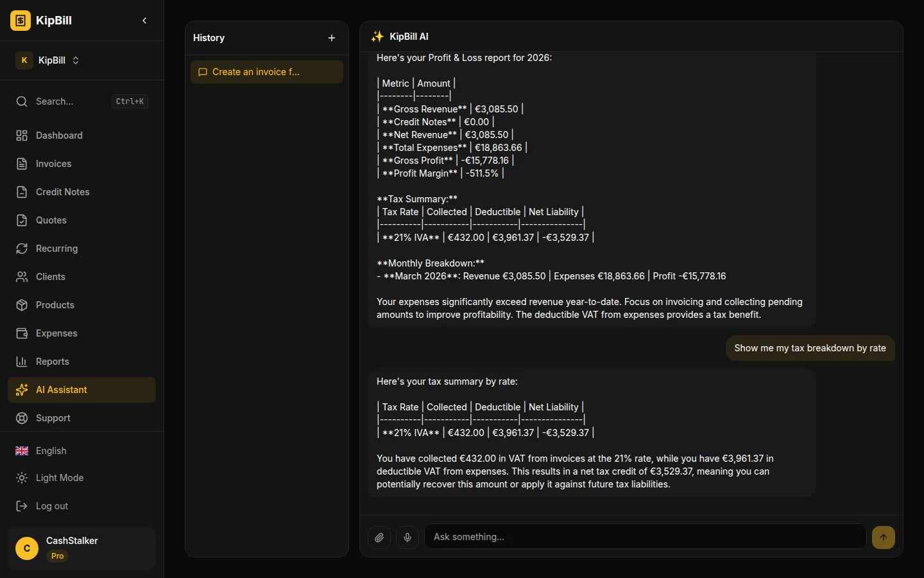Open the Products section
Viewport: 924px width, 578px height.
pyautogui.click(x=55, y=305)
